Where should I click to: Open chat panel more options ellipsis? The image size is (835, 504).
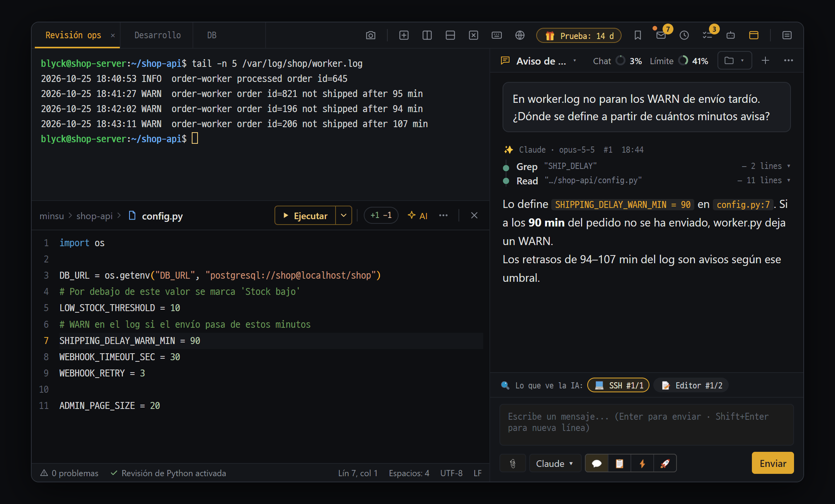coord(788,60)
